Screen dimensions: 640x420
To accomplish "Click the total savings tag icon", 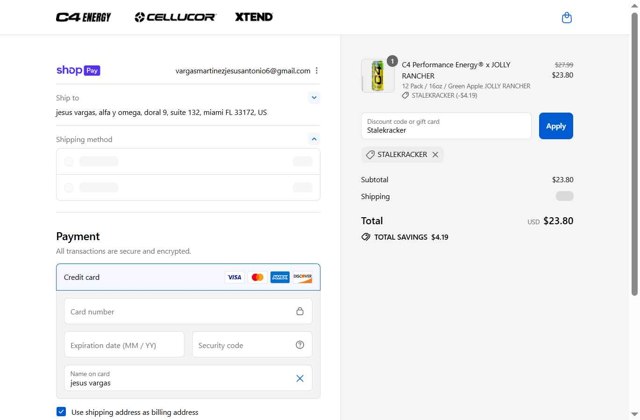I will tap(365, 237).
